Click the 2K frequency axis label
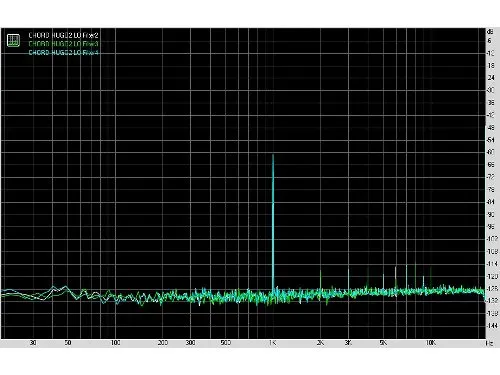The height and width of the screenshot is (375, 500). click(320, 343)
